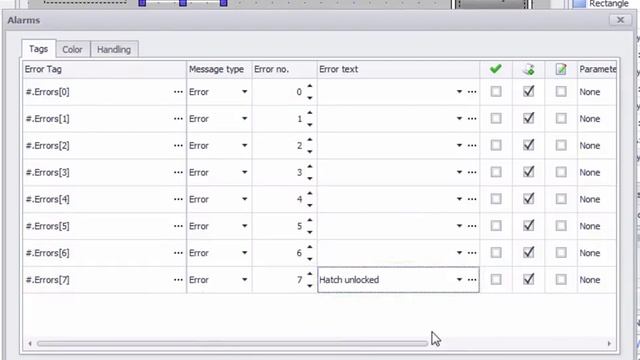
Task: Open ellipsis editor for Hatch unlocked text
Action: click(x=472, y=280)
